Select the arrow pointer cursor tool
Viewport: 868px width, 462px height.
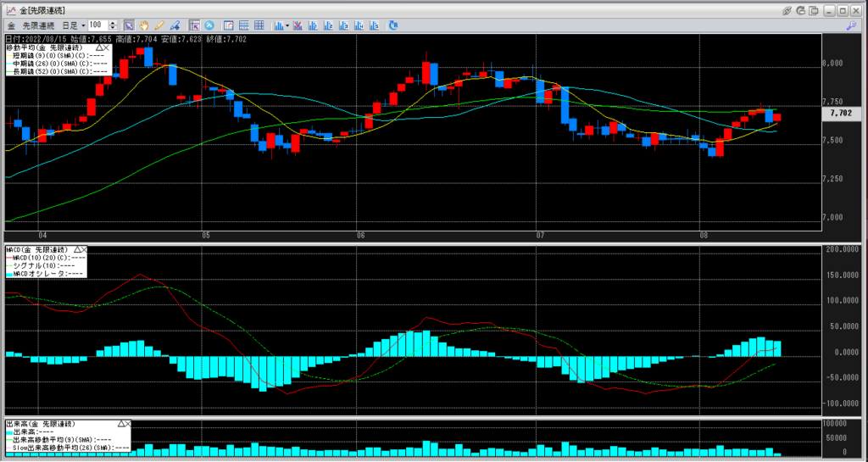pos(129,25)
